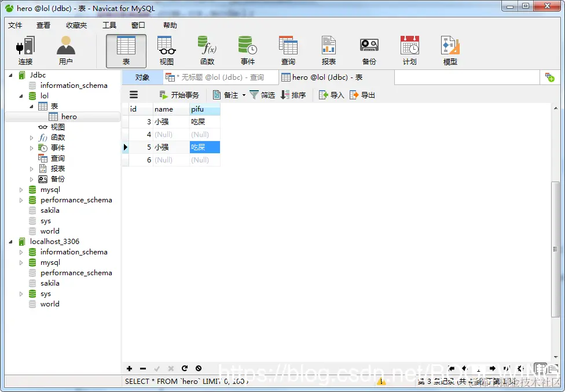This screenshot has height=392, width=565.
Task: Click the 导入 (Import) button
Action: coord(332,95)
